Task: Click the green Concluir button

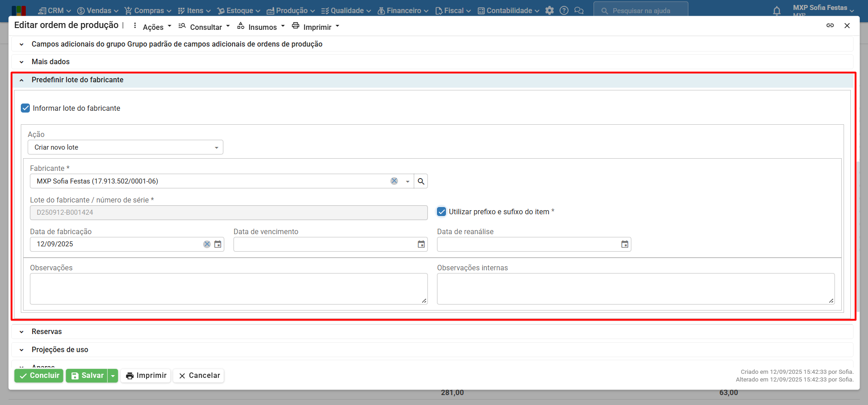Action: click(39, 376)
